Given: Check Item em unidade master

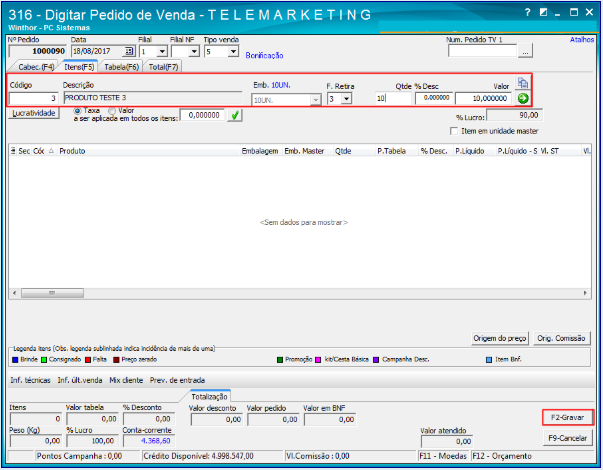Looking at the screenshot, I should point(454,131).
